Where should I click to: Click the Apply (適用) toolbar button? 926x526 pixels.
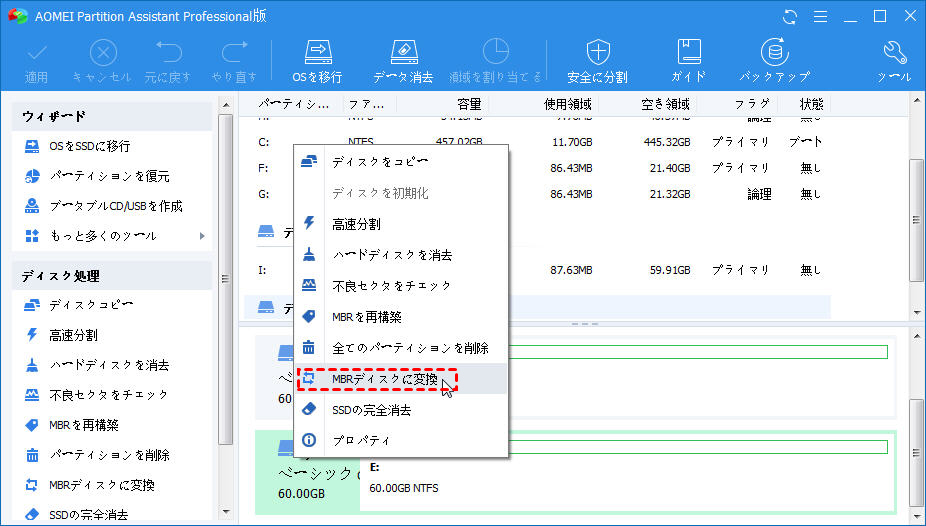37,62
